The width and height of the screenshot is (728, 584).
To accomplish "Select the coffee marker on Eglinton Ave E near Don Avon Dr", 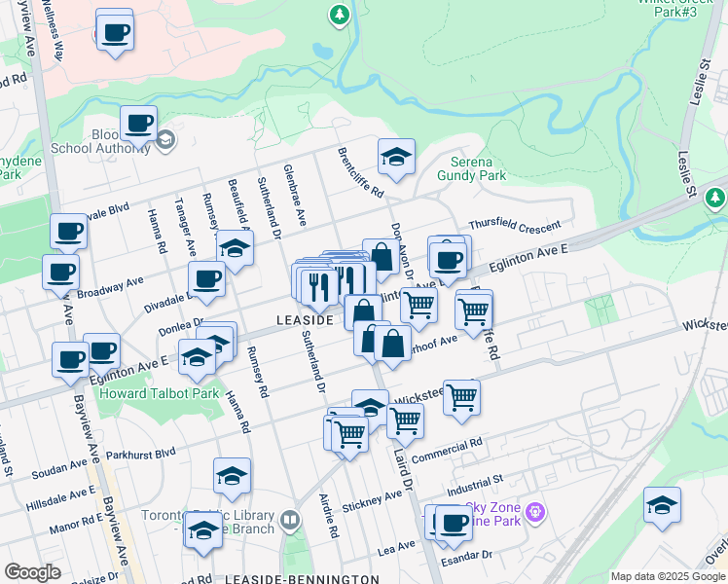I will (x=448, y=259).
